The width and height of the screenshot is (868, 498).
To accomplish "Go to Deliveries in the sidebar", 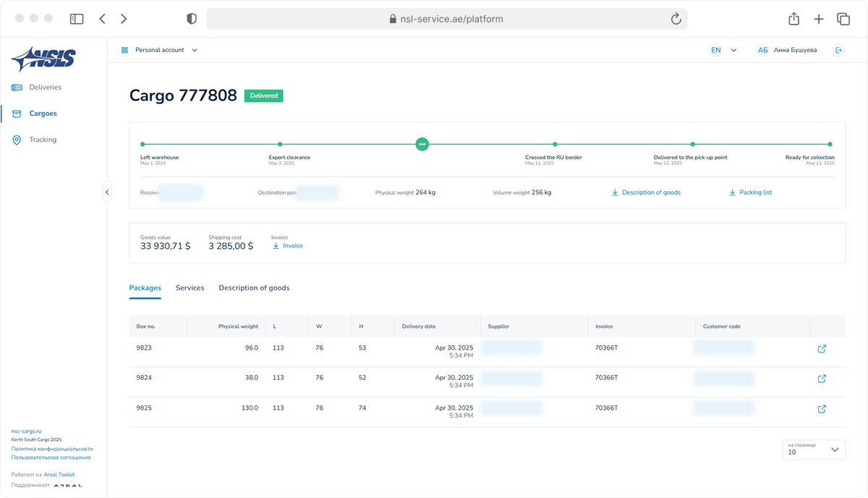I will tap(45, 88).
